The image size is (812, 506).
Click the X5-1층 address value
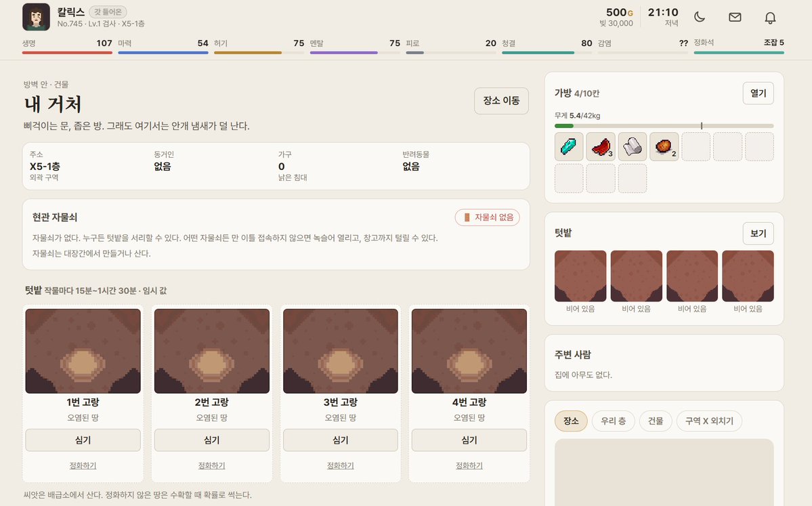(45, 166)
